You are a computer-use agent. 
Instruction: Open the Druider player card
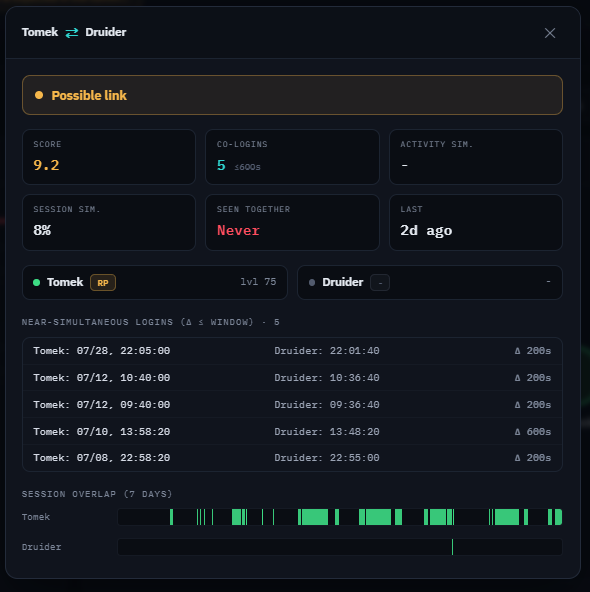(x=430, y=282)
